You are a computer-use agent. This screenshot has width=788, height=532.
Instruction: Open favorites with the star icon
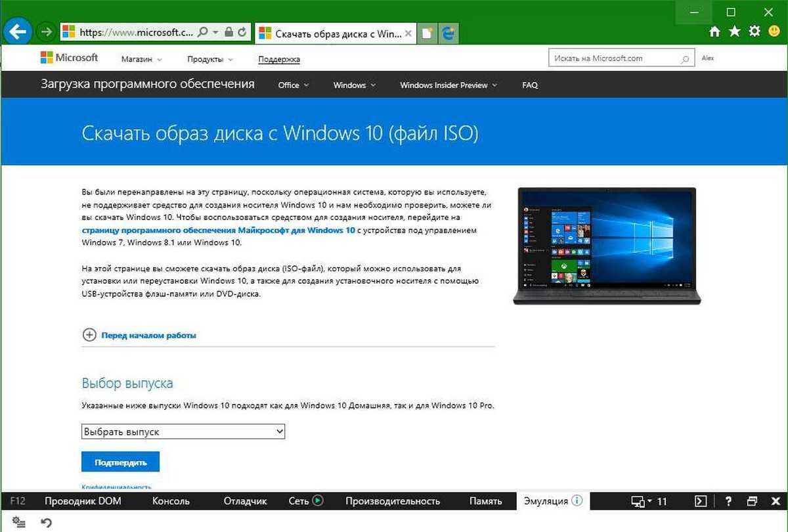pyautogui.click(x=735, y=32)
